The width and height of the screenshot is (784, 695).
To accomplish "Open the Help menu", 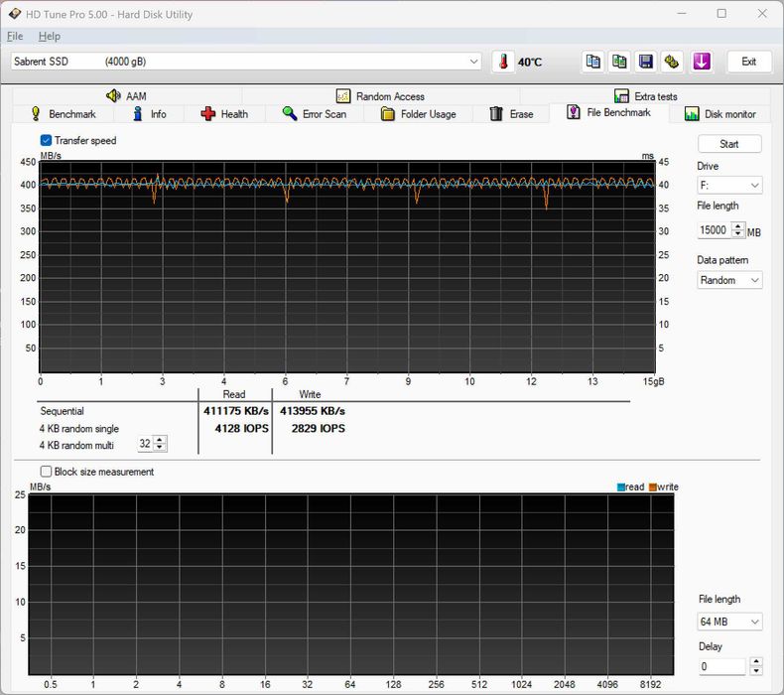I will coord(50,36).
